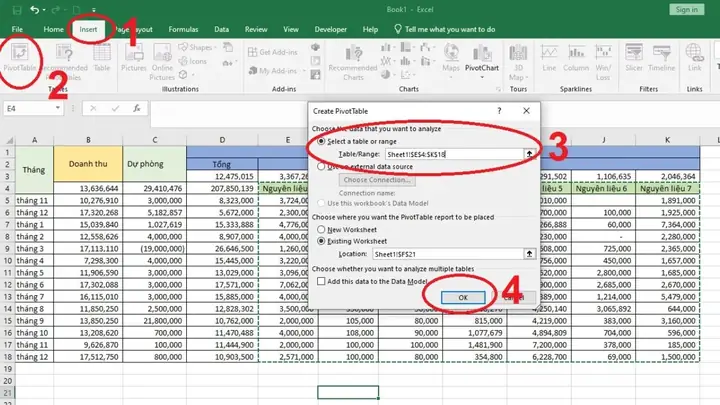Click the Insert Pie Chart icon
This screenshot has width=720, height=405.
[386, 74]
